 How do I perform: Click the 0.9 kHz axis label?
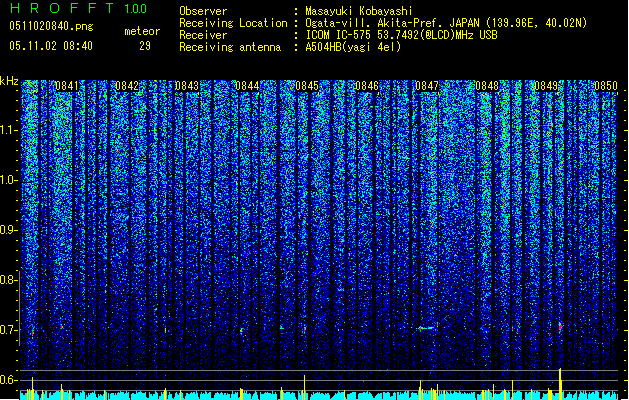[x=9, y=230]
